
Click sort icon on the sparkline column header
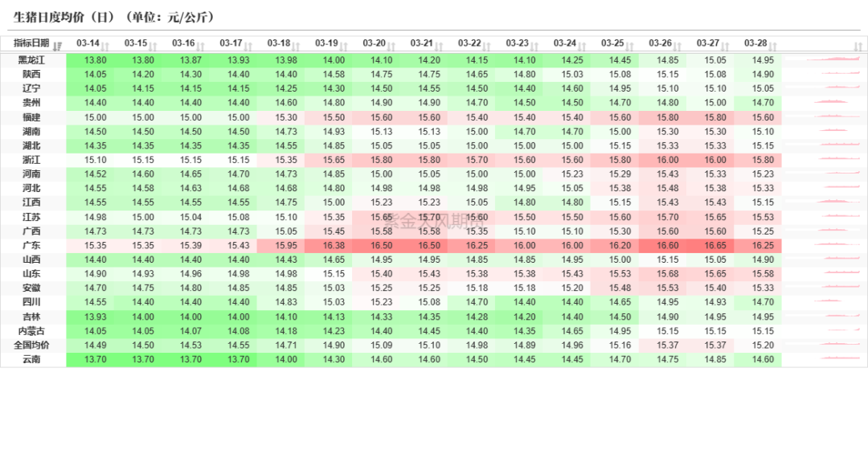[858, 47]
